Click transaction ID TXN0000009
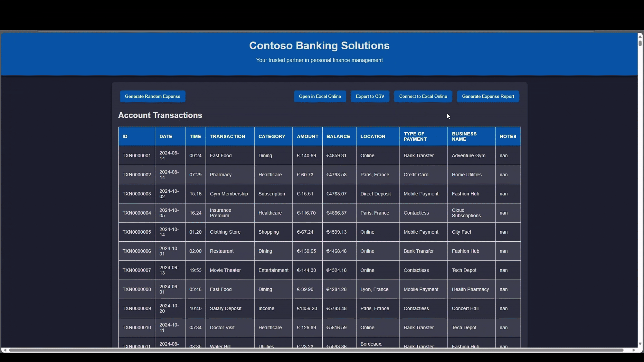This screenshot has width=644, height=362. point(137,308)
